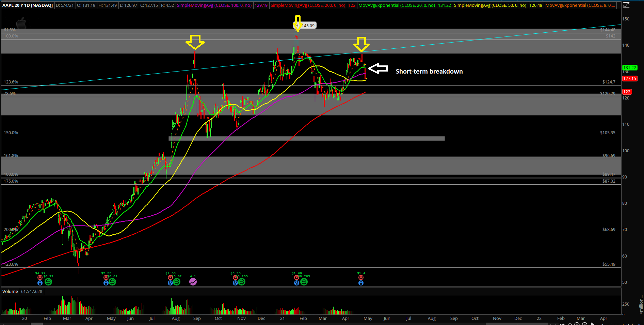644x325 pixels.
Task: Click the Sep label on time axis near 2020
Action: pyautogui.click(x=197, y=318)
